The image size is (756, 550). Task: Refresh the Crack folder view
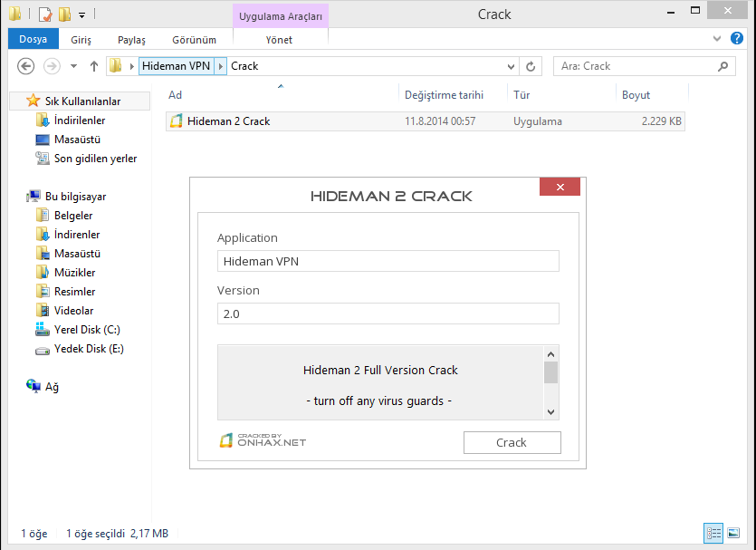point(531,66)
